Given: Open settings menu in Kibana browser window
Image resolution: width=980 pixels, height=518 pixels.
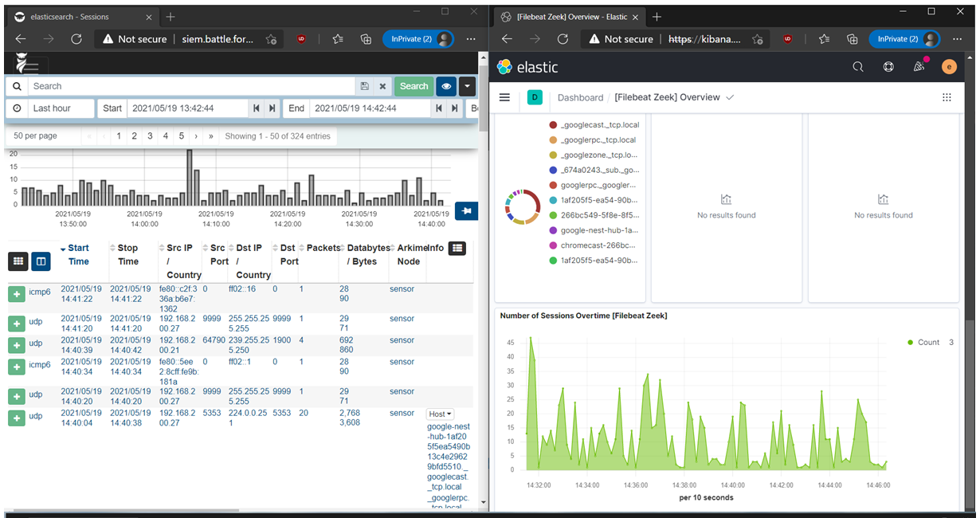Looking at the screenshot, I should [x=956, y=39].
